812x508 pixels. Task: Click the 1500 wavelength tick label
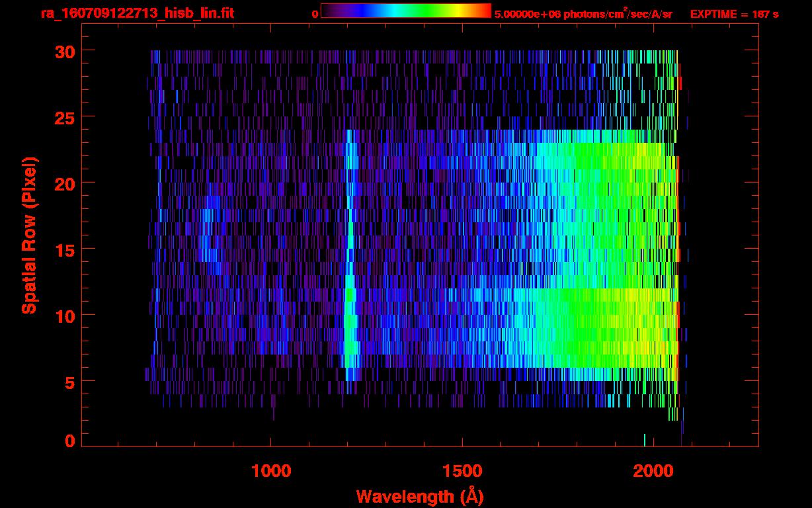(462, 470)
